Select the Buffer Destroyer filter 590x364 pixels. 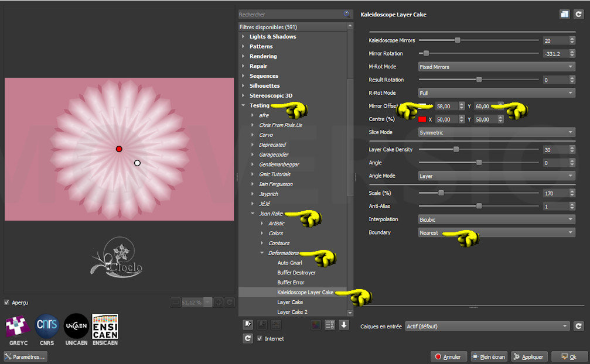(296, 273)
